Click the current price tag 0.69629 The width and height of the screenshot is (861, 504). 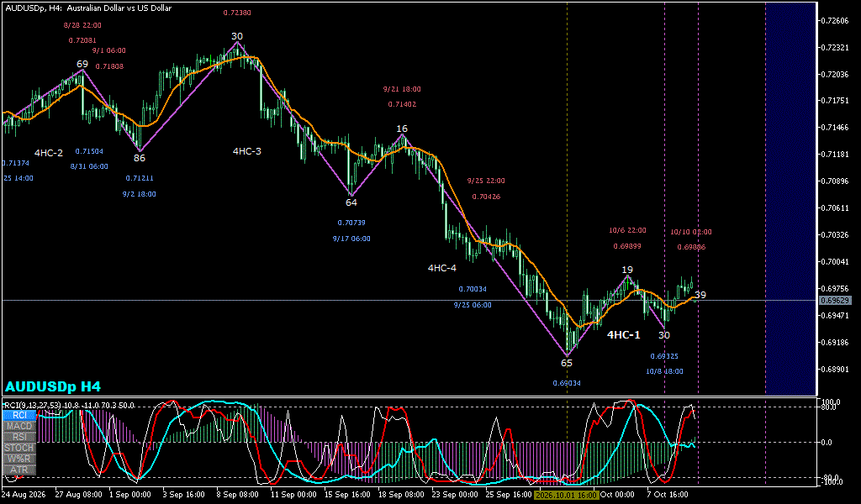point(835,301)
